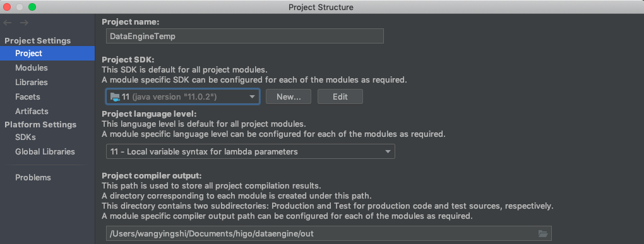This screenshot has height=244, width=644.
Task: Click the JDK folder icon in SDK combo
Action: coord(114,96)
